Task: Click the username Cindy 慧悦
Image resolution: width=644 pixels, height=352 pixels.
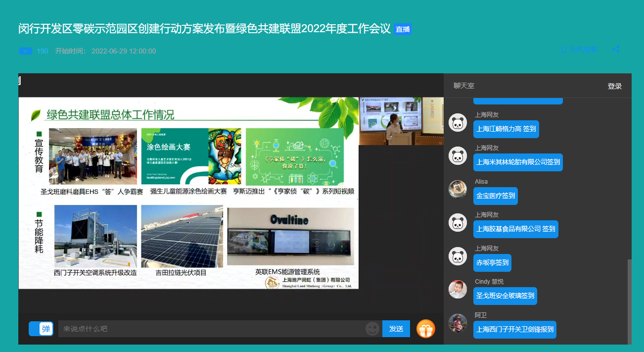Action: (489, 282)
